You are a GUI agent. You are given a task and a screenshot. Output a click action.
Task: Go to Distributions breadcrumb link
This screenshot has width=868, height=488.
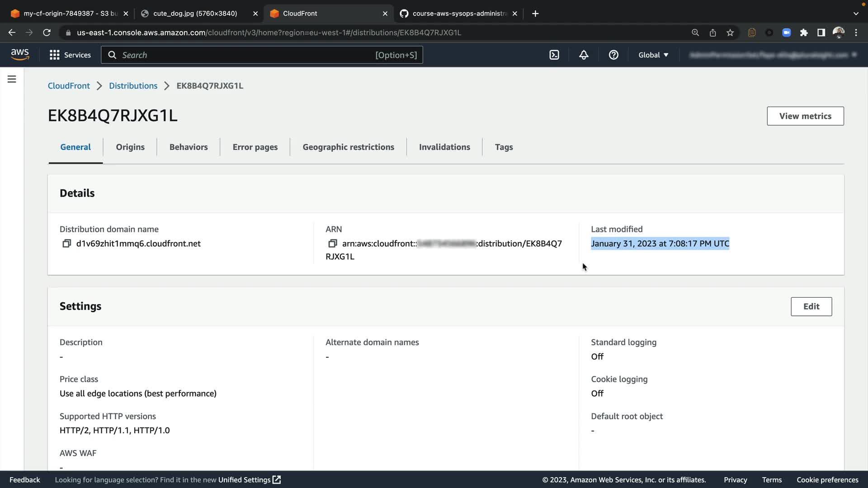(133, 86)
